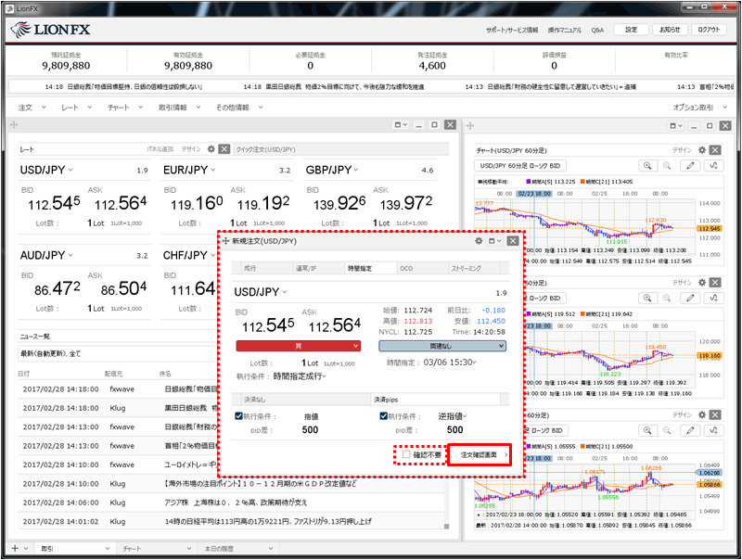Image resolution: width=742 pixels, height=560 pixels.
Task: Open その他情報 menu
Action: pos(239,108)
